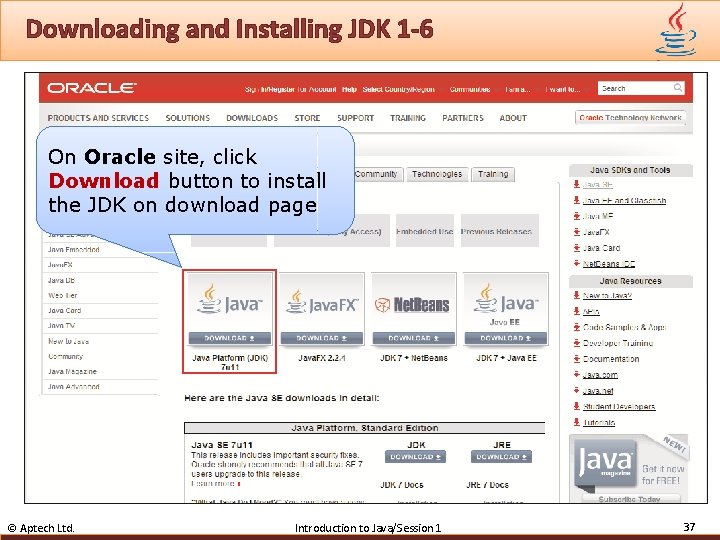Viewport: 720px width, 540px height.
Task: Switch to the Community tab
Action: (377, 174)
